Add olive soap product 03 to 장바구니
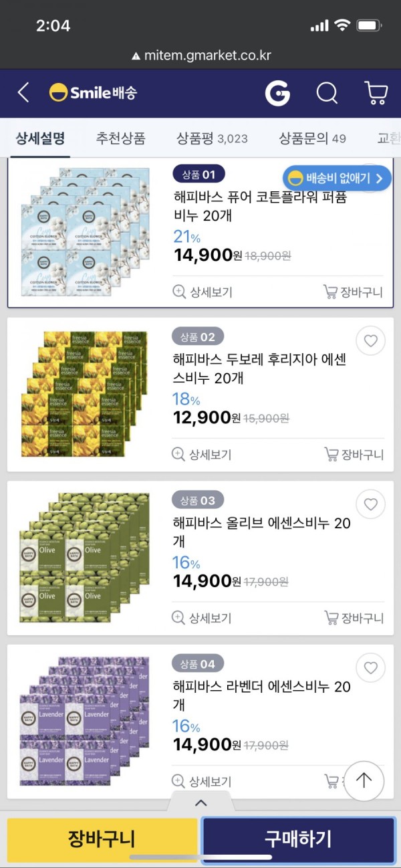 [x=353, y=618]
